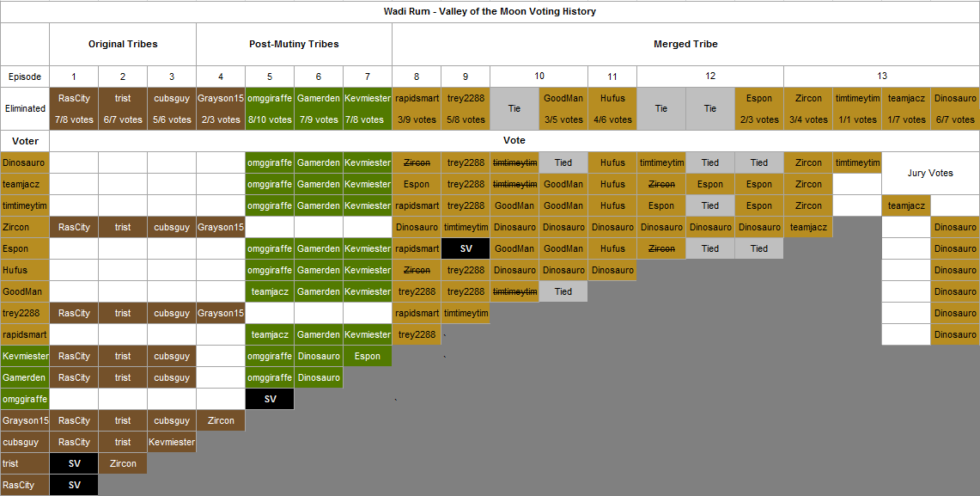The height and width of the screenshot is (496, 980).
Task: Click the SV cell in RasCity's row
Action: point(74,485)
